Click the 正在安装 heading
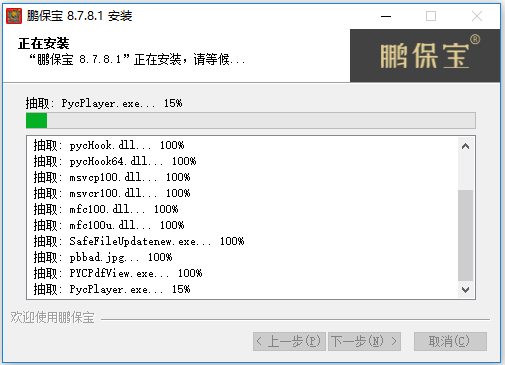This screenshot has width=505, height=365. point(44,44)
